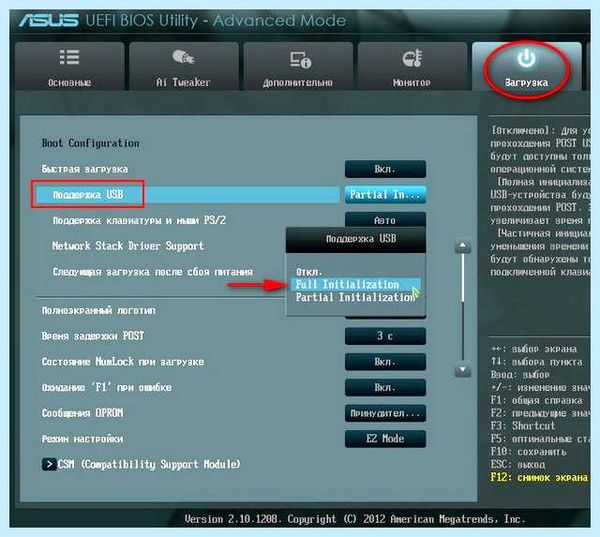The width and height of the screenshot is (600, 537).
Task: Select Состояние NumLock при загрузке label
Action: (123, 362)
